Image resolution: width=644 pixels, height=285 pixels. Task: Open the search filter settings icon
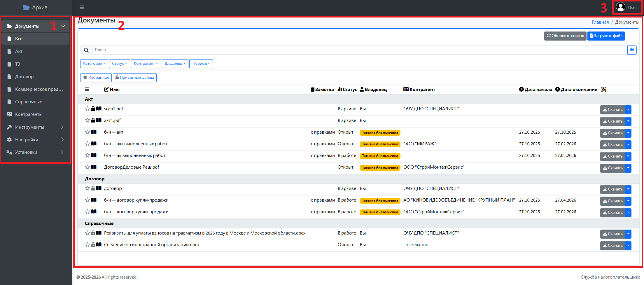pos(632,50)
